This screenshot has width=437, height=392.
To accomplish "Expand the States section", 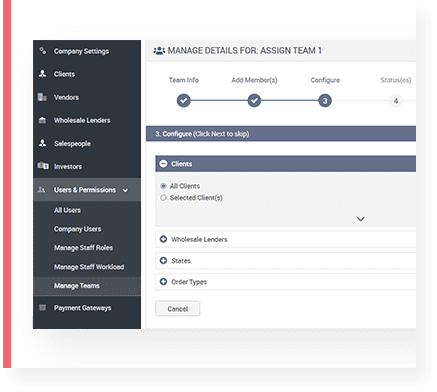I will [286, 260].
